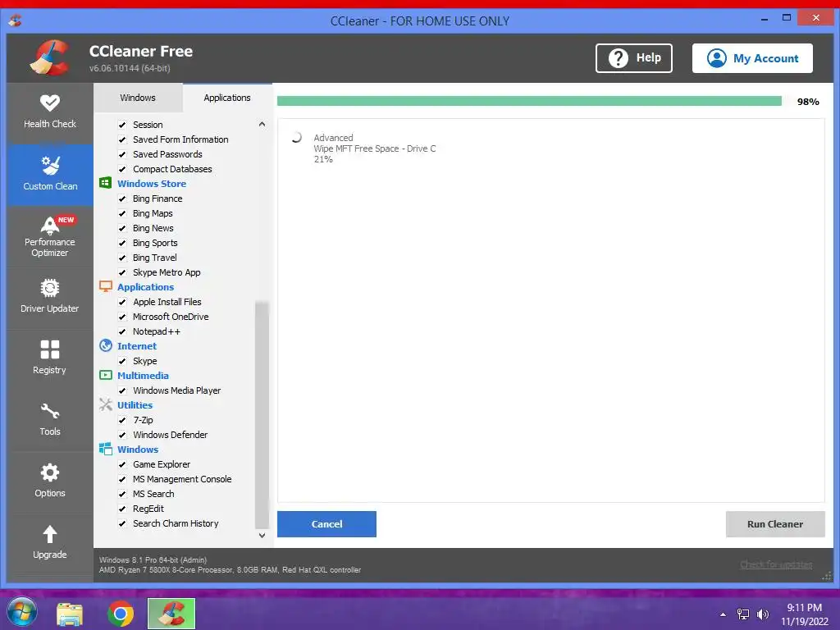Uncheck MS Management Console

(122, 479)
